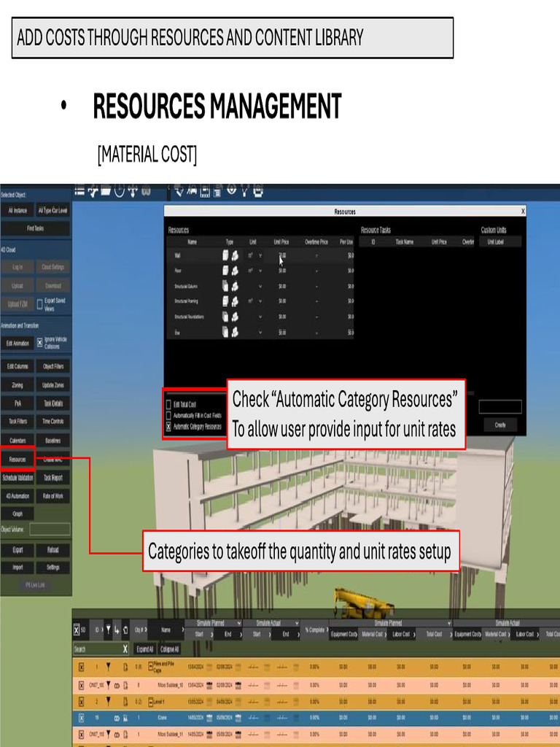Viewport: 560px width, 747px height.
Task: Open the first Simulate Planned dates dropdown
Action: click(x=238, y=623)
